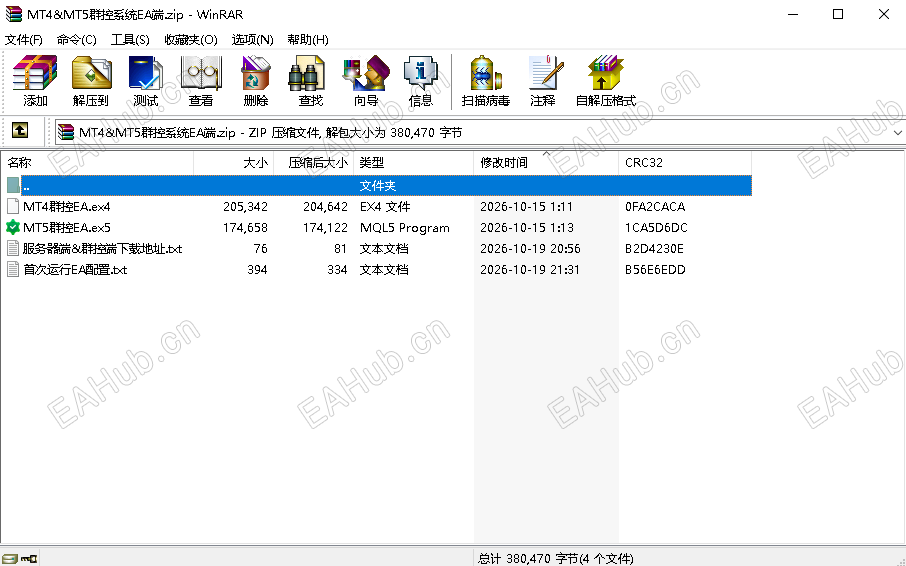This screenshot has width=906, height=566.
Task: Sort by 名称 column header
Action: click(97, 163)
